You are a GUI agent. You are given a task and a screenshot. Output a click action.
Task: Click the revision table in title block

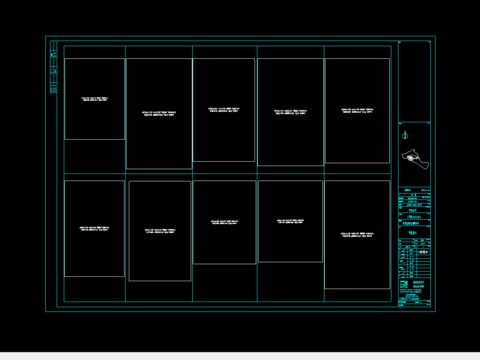pos(415,258)
